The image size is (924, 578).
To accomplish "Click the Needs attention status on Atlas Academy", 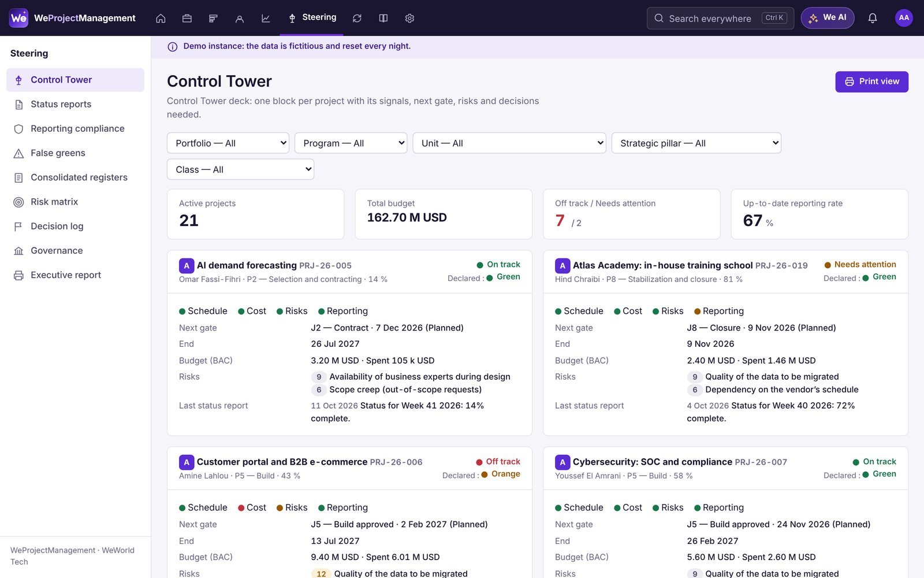I will click(860, 264).
